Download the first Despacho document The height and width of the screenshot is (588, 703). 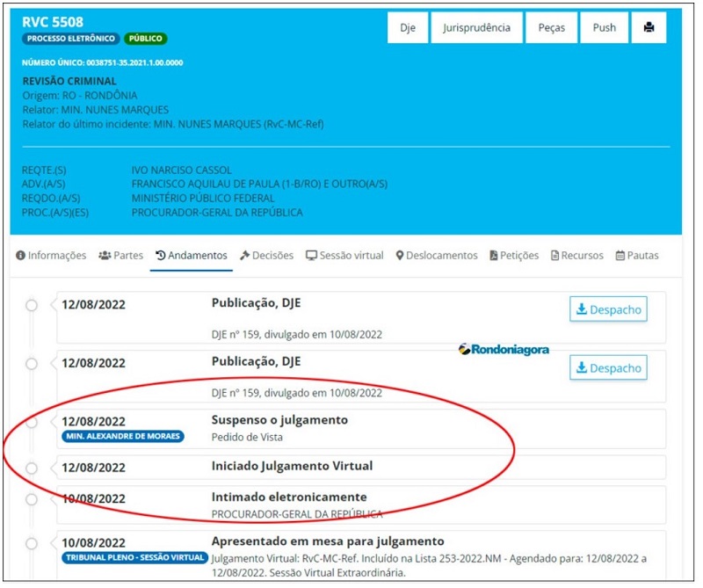[608, 309]
